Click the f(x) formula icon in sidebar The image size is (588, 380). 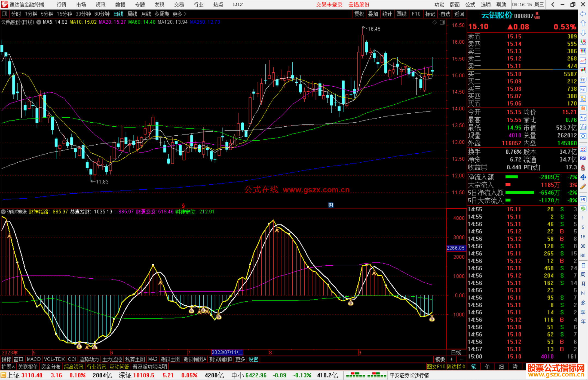(x=583, y=127)
